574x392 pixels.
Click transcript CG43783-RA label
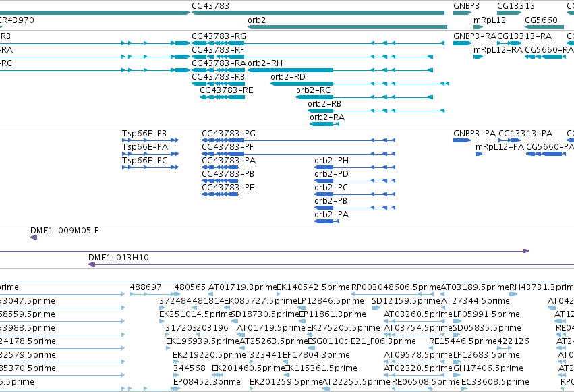point(219,63)
